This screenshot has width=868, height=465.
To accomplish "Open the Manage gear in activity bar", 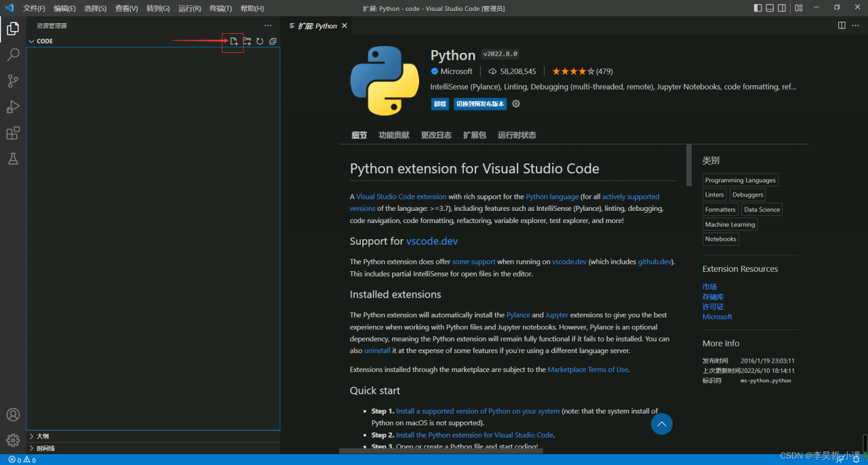I will coord(13,441).
